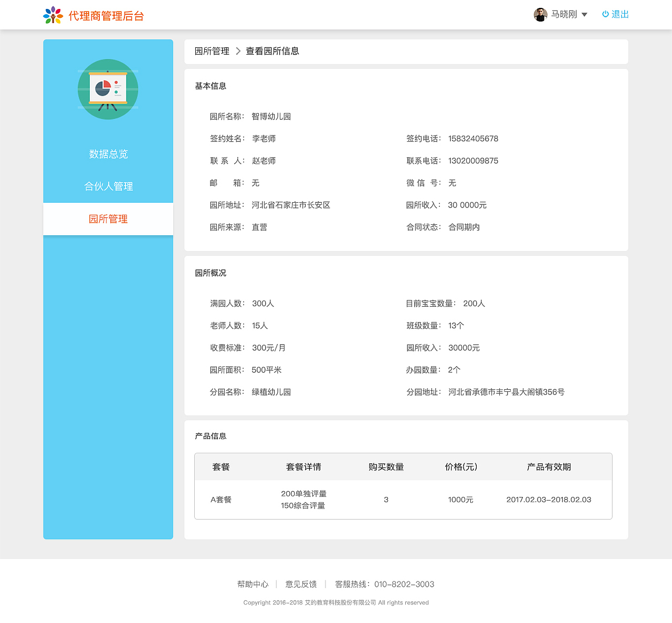Click the 套餐 column header
672x623 pixels.
point(221,467)
